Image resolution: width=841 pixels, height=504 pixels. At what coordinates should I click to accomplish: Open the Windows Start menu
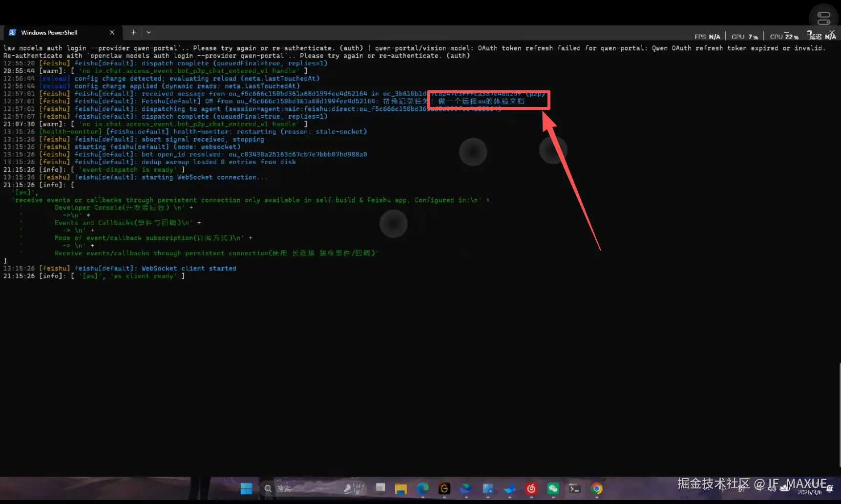247,488
